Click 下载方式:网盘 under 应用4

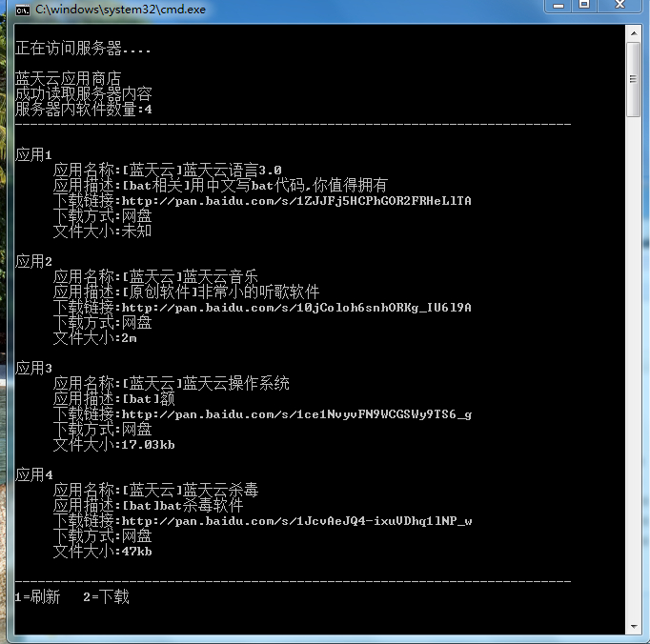coord(102,536)
